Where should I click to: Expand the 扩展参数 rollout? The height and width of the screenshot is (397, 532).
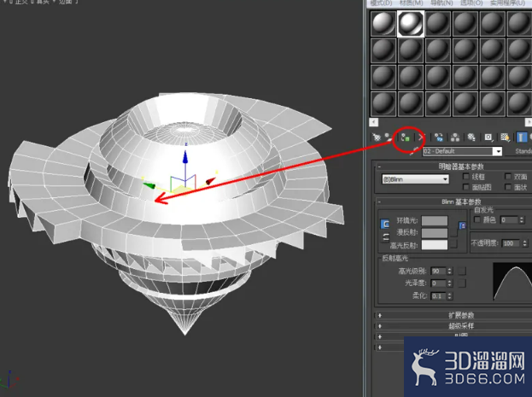click(461, 315)
